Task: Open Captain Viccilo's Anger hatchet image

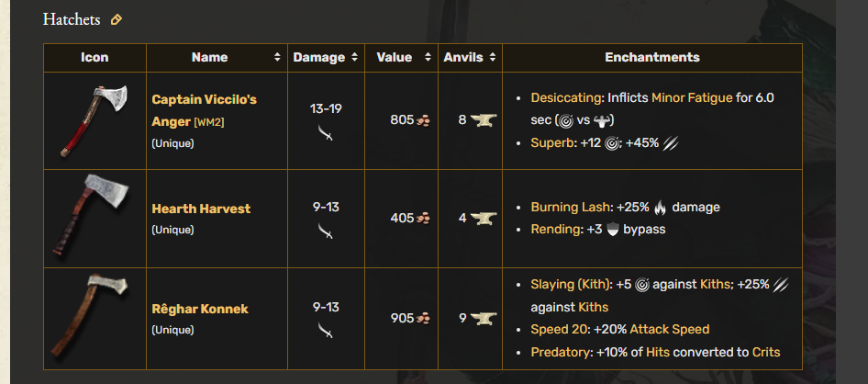Action: pyautogui.click(x=95, y=120)
